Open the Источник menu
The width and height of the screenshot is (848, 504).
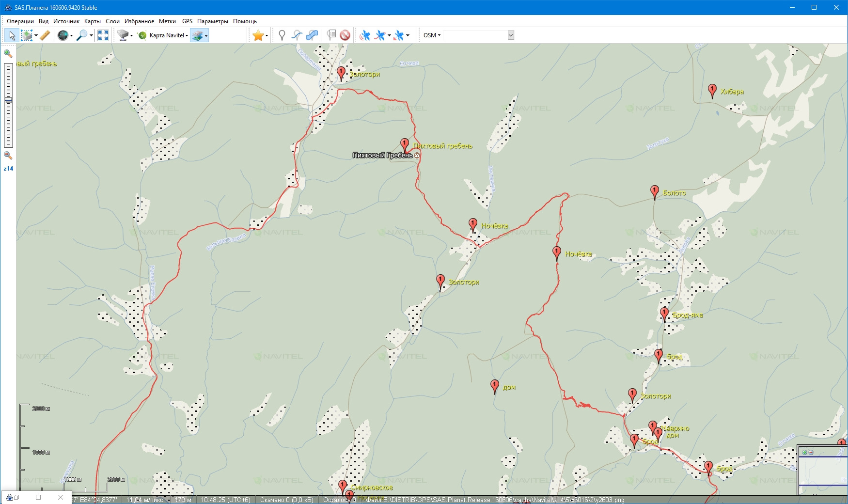coord(66,21)
